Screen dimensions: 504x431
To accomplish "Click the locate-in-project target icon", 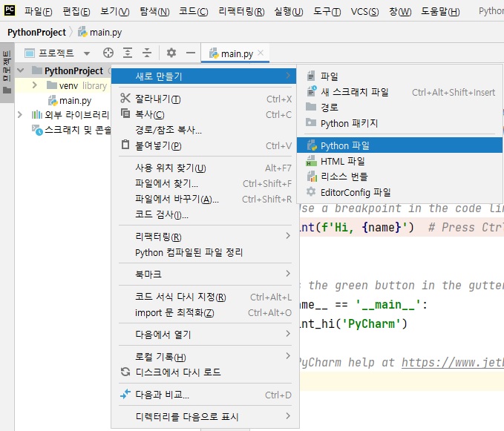I will tap(108, 53).
